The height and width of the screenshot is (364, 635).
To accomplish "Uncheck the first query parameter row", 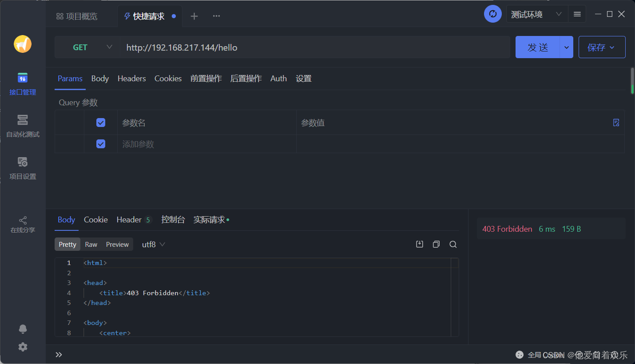I will [100, 123].
